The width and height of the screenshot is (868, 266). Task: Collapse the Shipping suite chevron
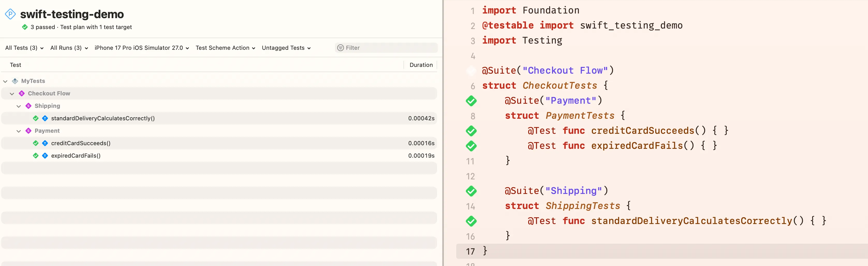(x=19, y=106)
